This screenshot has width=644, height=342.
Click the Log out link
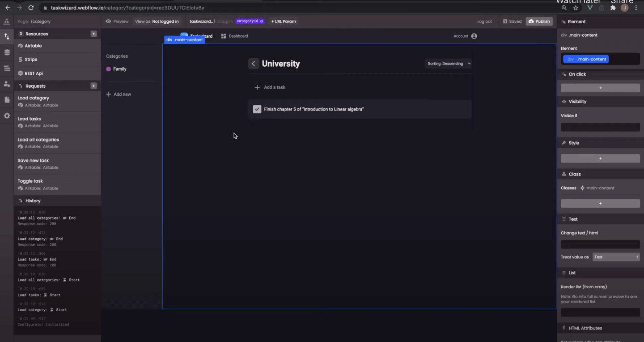coord(484,21)
